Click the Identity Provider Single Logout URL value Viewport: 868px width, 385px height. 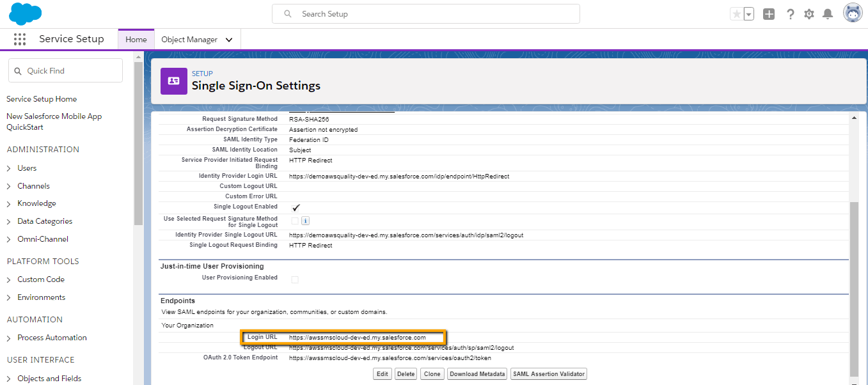tap(406, 235)
